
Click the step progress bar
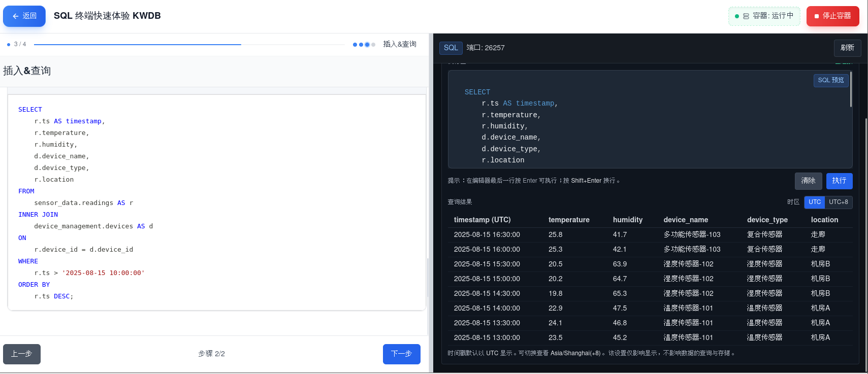click(x=190, y=45)
